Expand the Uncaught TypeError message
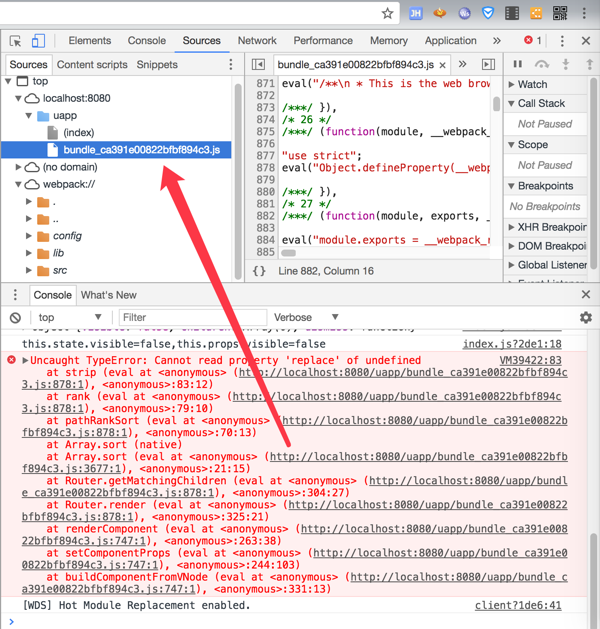This screenshot has height=629, width=600. pos(25,360)
